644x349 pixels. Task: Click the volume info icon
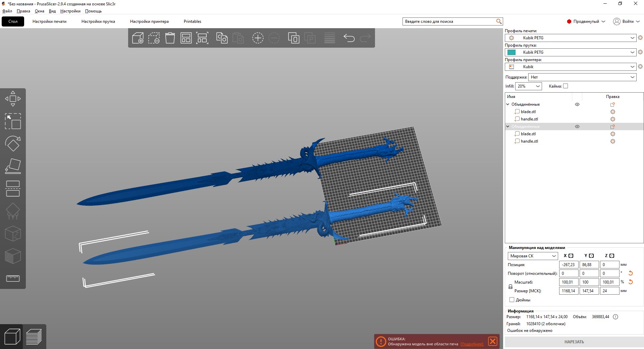coord(615,317)
